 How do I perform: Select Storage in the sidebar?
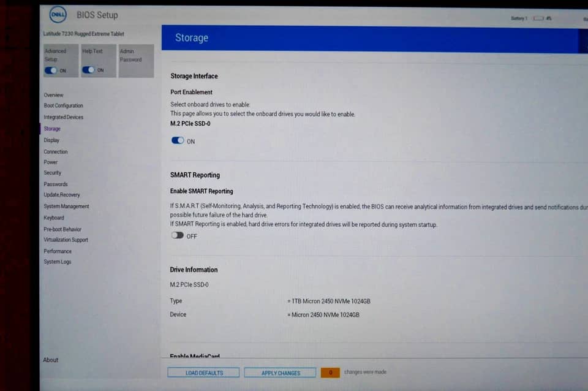tap(52, 129)
